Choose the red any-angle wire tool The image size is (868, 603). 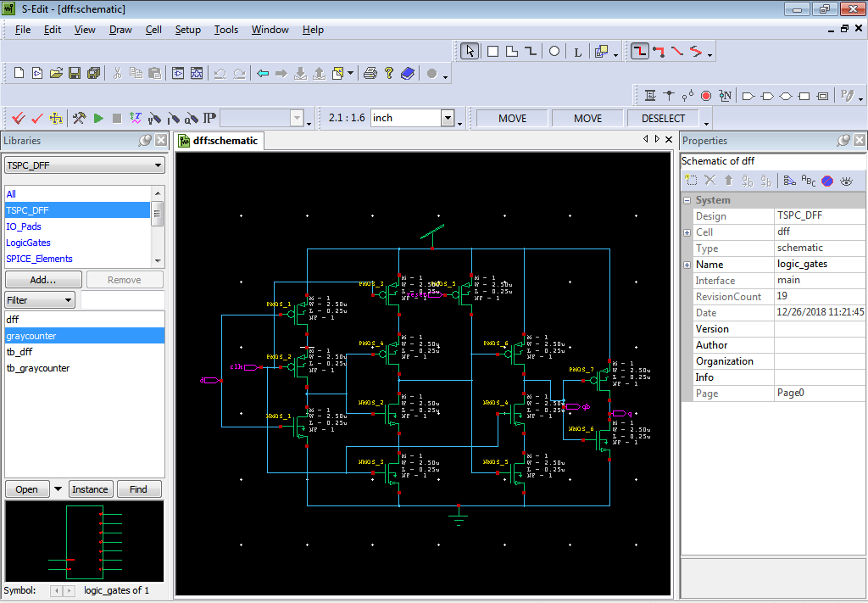(x=677, y=52)
